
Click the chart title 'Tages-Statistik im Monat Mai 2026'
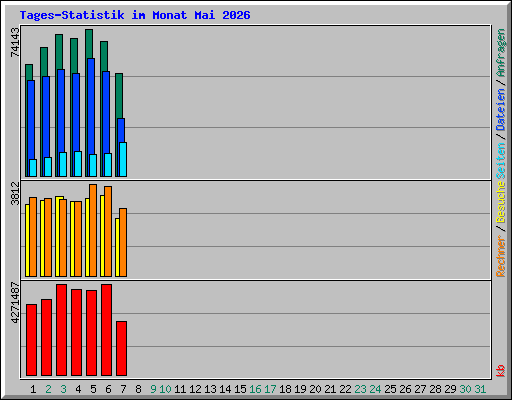point(135,15)
